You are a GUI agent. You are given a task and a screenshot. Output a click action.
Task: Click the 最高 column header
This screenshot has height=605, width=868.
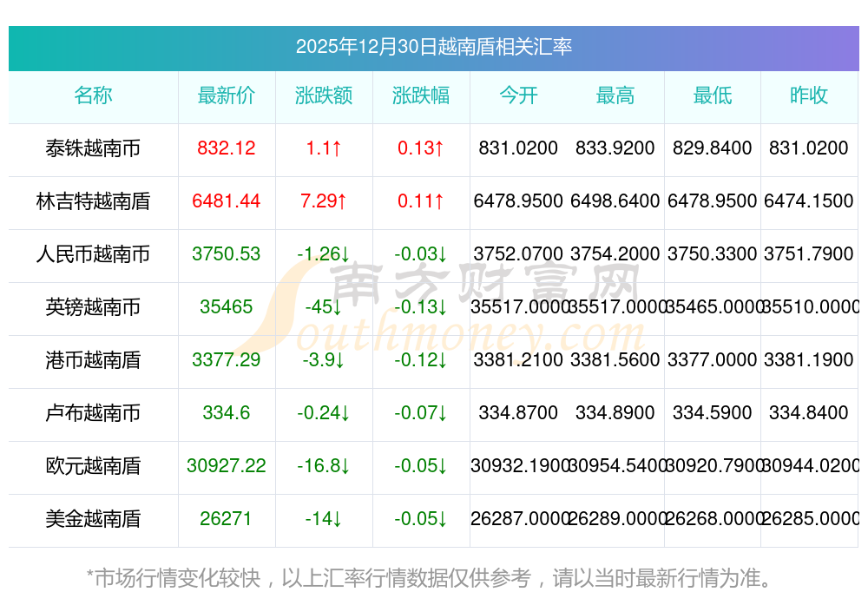615,95
